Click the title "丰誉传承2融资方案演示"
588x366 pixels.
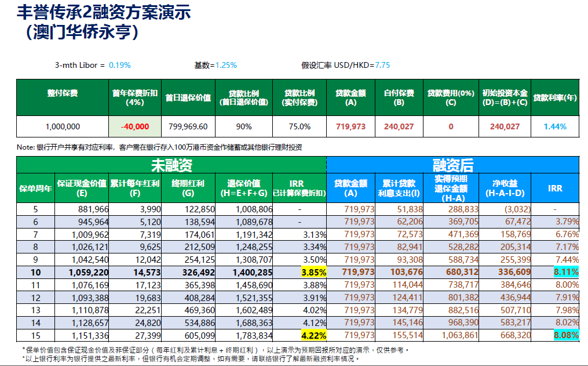click(104, 12)
